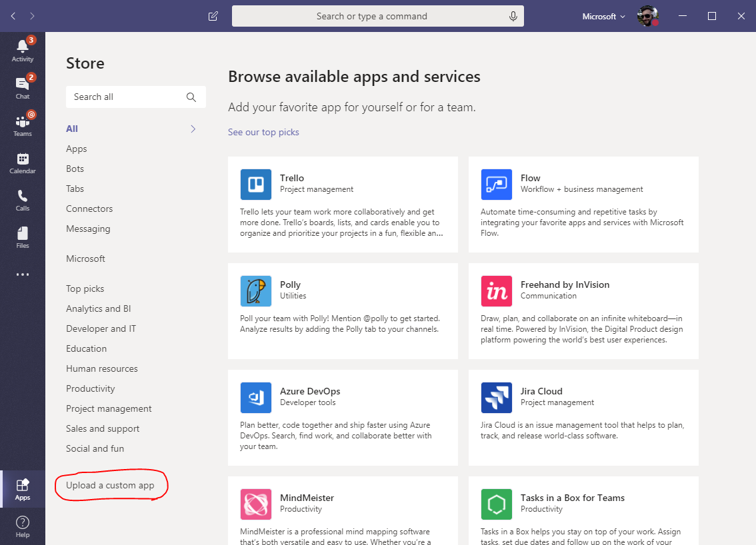Screen dimensions: 756x545
Task: Click See our top picks link
Action: click(x=263, y=132)
